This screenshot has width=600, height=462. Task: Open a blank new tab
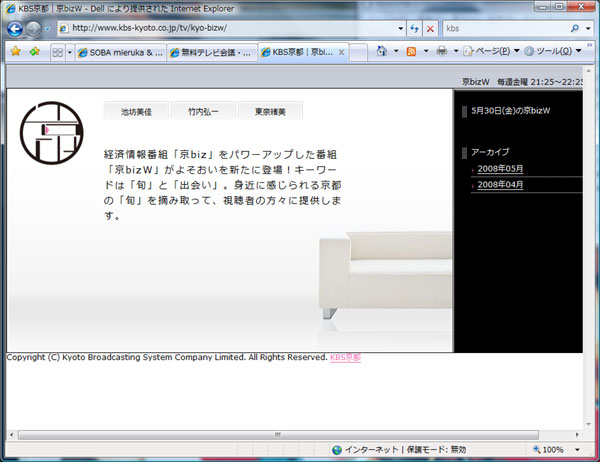[x=358, y=53]
